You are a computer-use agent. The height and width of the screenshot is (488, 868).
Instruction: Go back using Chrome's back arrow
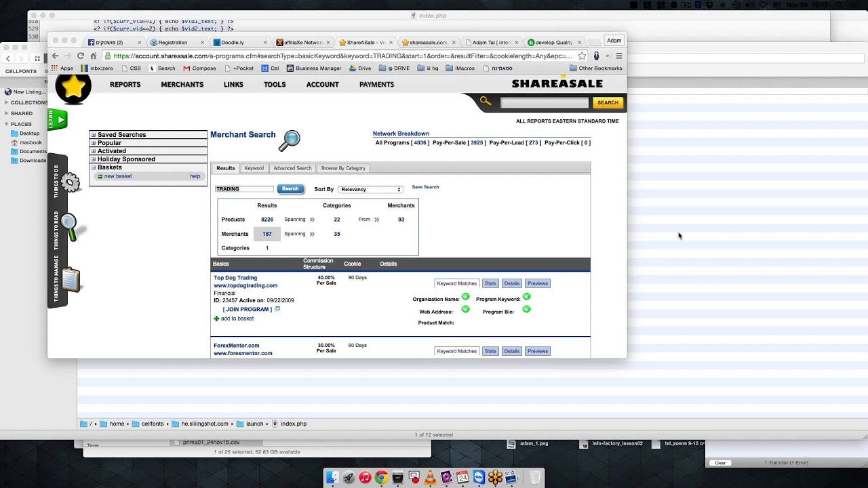[x=56, y=56]
